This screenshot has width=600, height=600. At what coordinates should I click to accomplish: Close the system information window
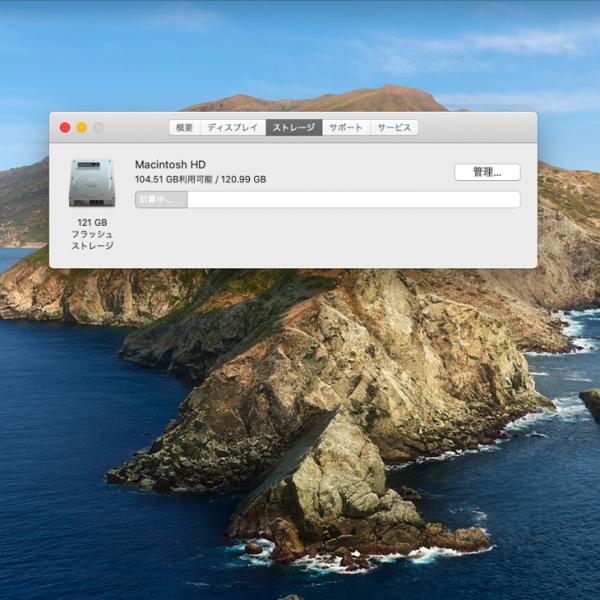click(65, 128)
